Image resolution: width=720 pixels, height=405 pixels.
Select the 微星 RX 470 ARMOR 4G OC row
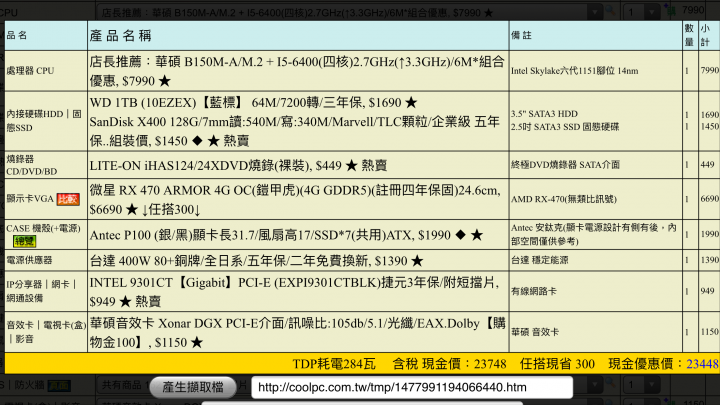tap(295, 199)
